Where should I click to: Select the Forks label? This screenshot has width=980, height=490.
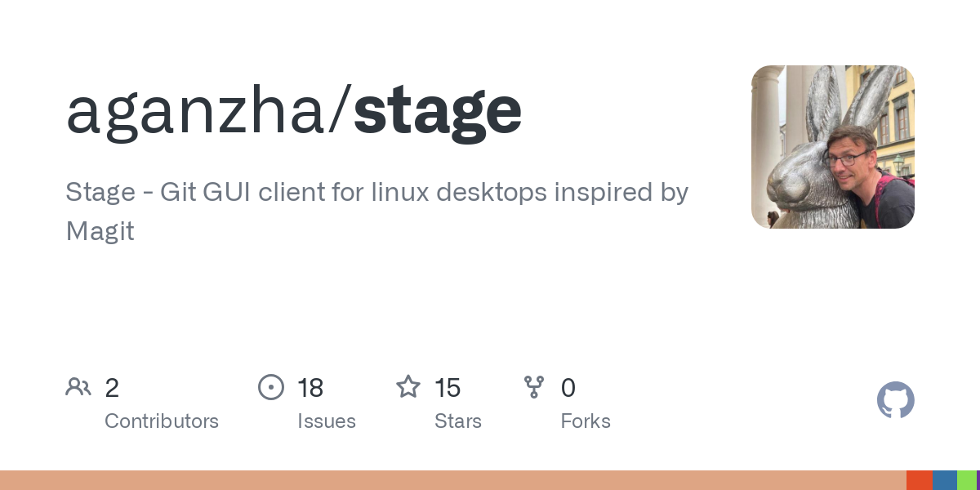coord(586,421)
